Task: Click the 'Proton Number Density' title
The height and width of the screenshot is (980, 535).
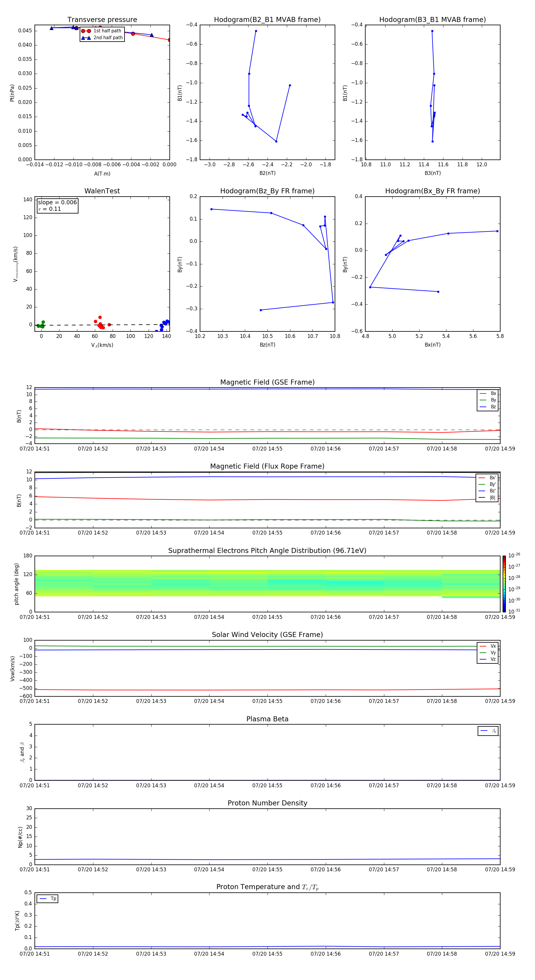Action: point(267,803)
